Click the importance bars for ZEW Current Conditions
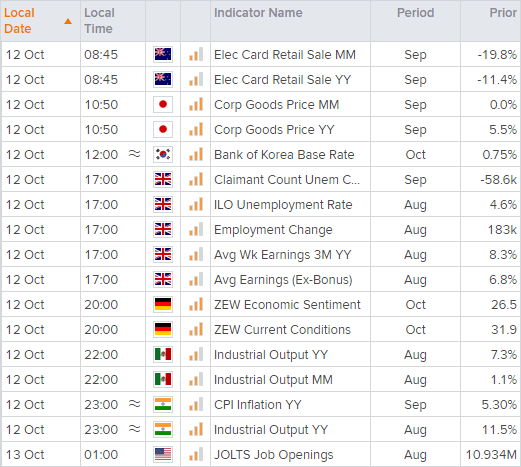Viewport: 521px width, 467px height. point(196,329)
